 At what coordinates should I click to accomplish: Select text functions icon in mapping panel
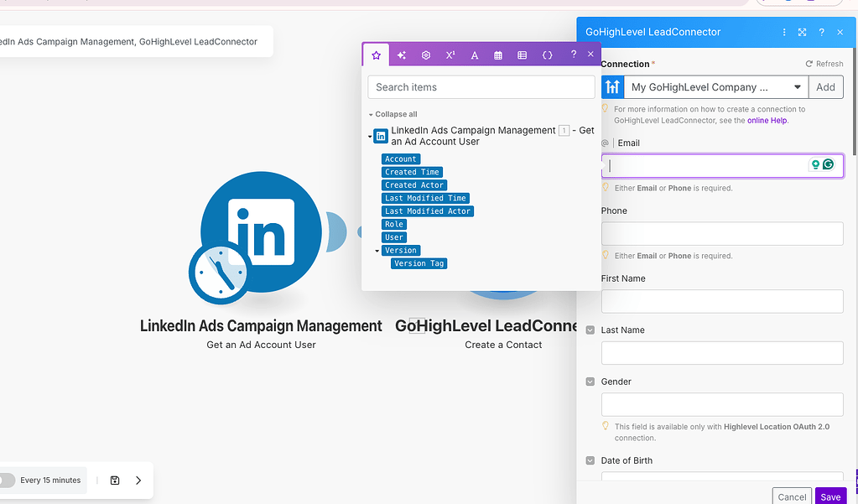pyautogui.click(x=474, y=55)
